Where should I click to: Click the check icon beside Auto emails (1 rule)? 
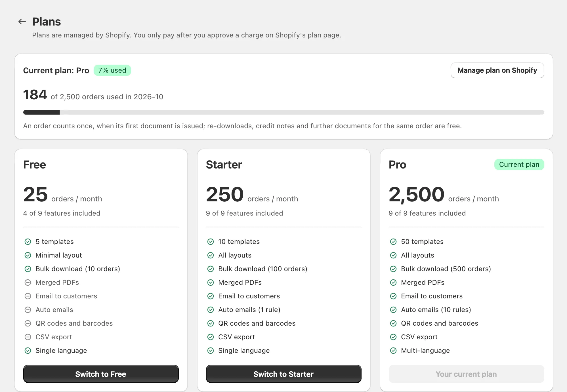tap(211, 310)
